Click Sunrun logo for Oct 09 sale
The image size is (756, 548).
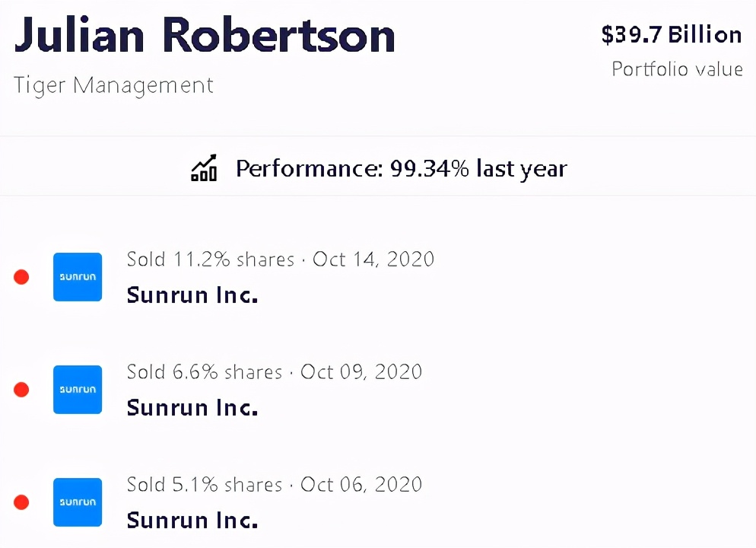pos(78,390)
